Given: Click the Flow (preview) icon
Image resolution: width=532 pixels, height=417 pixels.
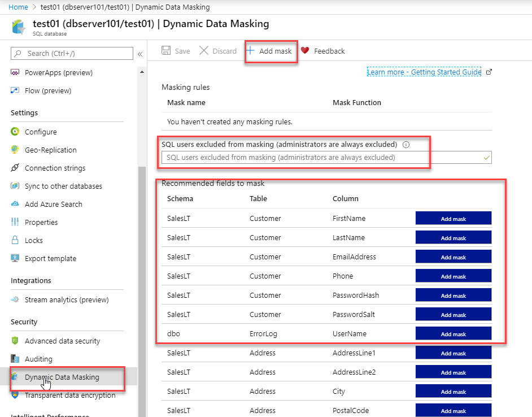Looking at the screenshot, I should [15, 90].
